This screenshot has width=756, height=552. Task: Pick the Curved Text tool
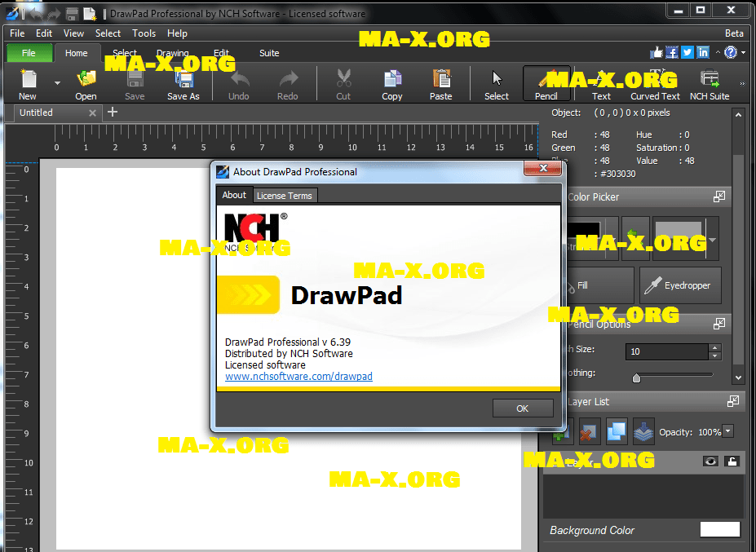(x=655, y=83)
